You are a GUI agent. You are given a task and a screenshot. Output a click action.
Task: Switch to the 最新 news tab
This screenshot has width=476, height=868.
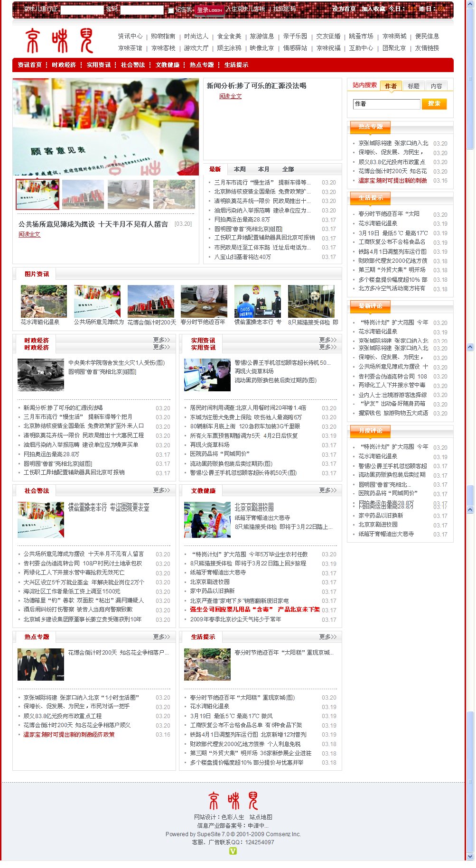coord(215,169)
